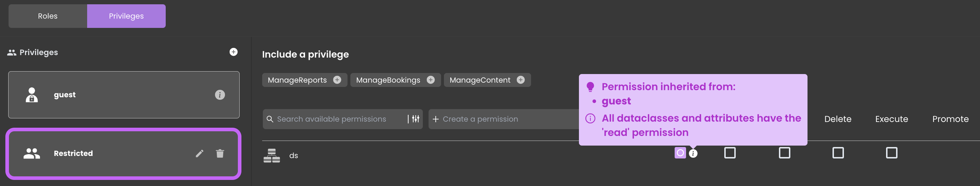Check the Execute permission box for ds

892,153
